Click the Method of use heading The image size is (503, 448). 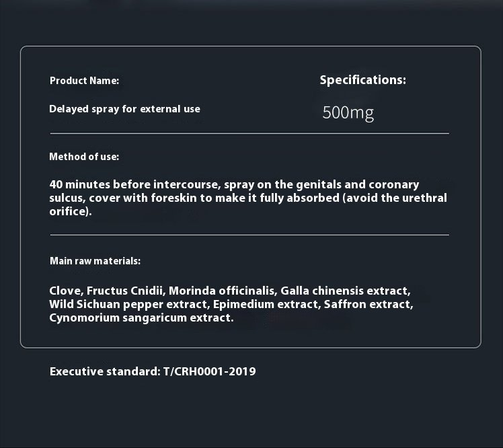[x=84, y=157]
